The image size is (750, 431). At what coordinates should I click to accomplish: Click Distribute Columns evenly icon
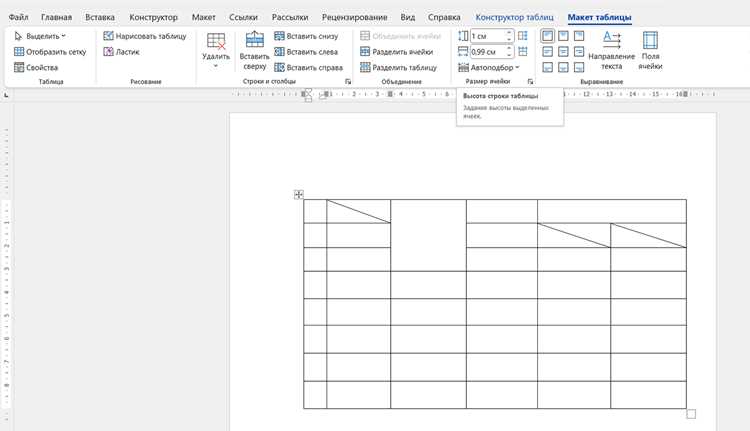tap(523, 52)
